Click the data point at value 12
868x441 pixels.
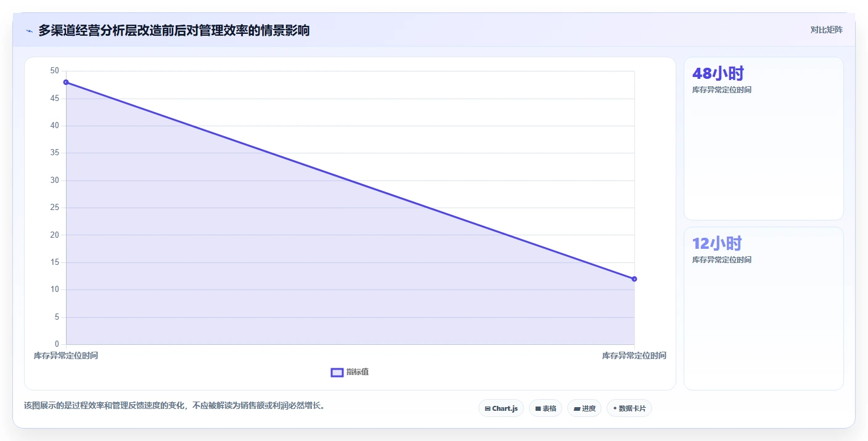pyautogui.click(x=634, y=279)
